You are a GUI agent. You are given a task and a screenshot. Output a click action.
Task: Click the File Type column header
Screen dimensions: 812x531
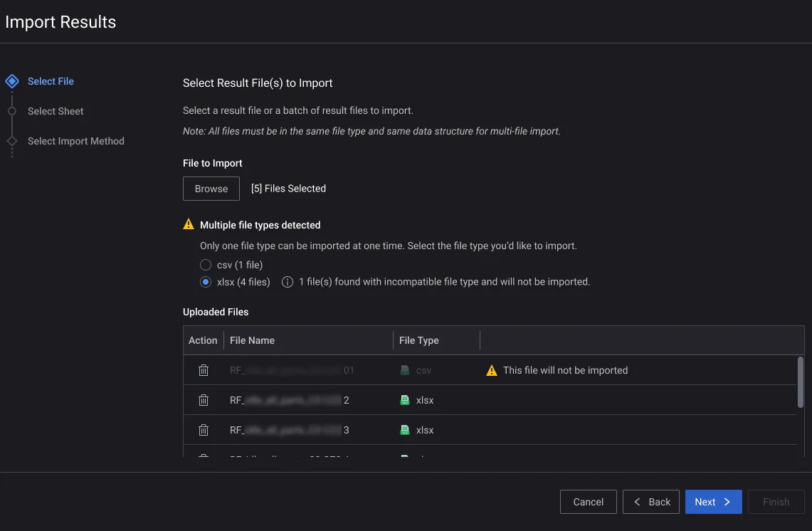click(419, 340)
